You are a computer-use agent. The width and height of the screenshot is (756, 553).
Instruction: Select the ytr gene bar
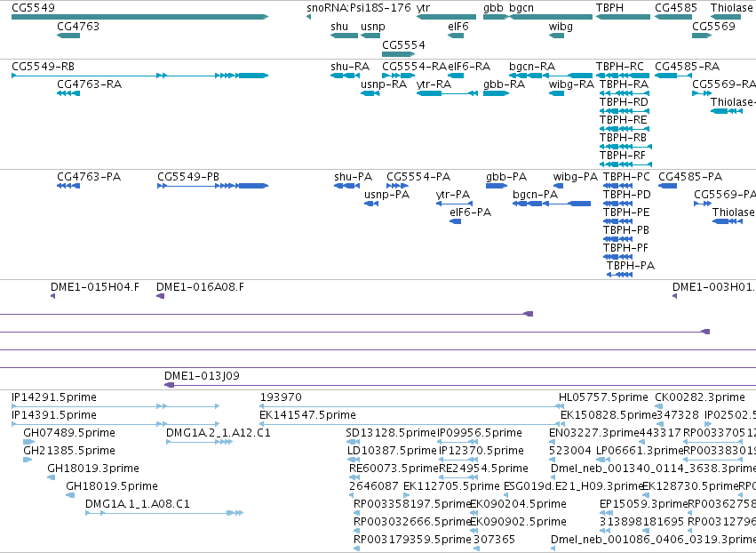point(447,17)
